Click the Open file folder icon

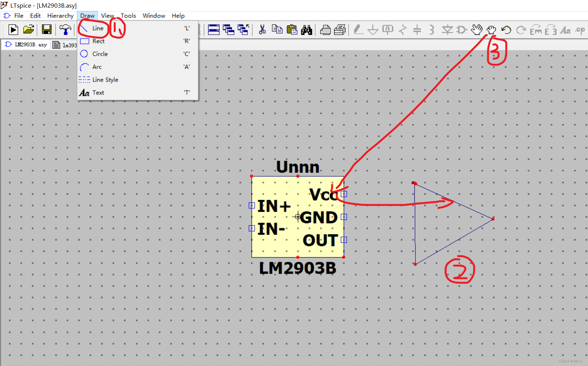[x=29, y=30]
